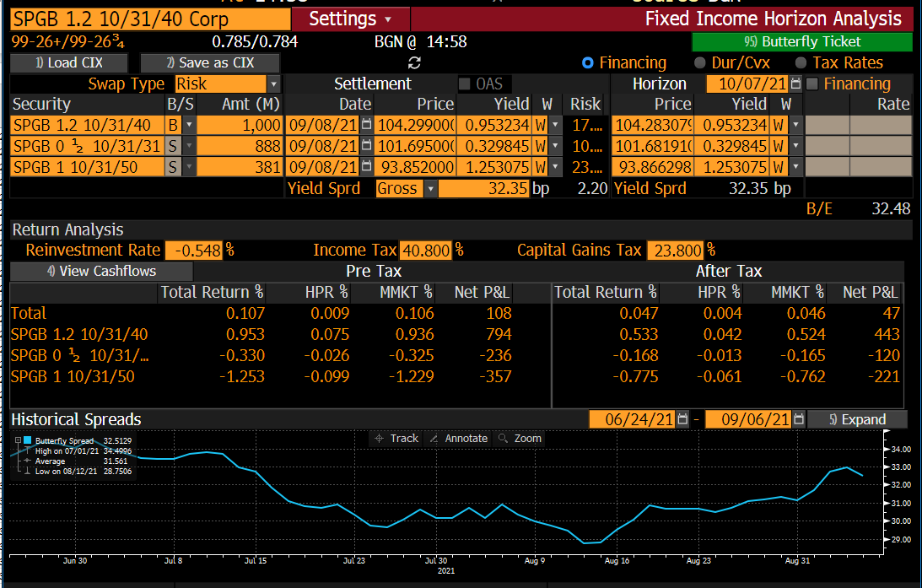The image size is (922, 588).
Task: Click the B/E value 32.48
Action: tap(891, 208)
